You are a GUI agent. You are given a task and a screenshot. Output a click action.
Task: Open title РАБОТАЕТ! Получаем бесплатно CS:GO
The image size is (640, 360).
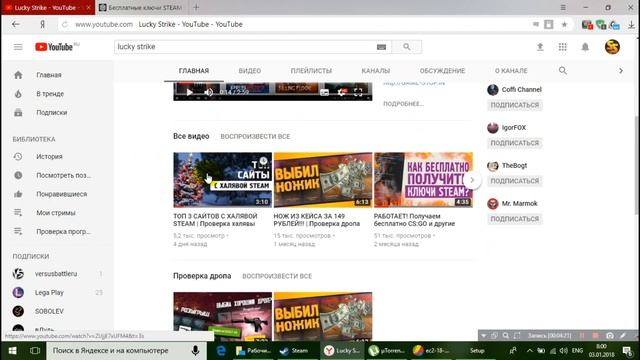click(x=414, y=220)
